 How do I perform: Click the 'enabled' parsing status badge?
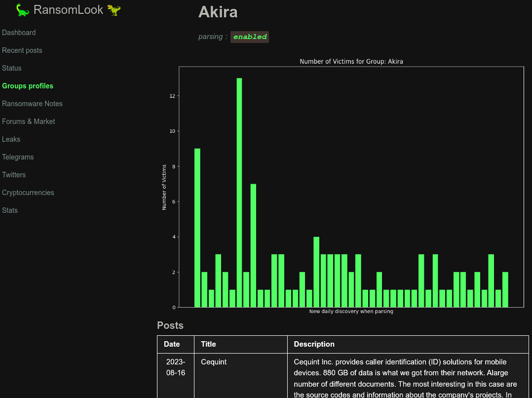point(250,37)
